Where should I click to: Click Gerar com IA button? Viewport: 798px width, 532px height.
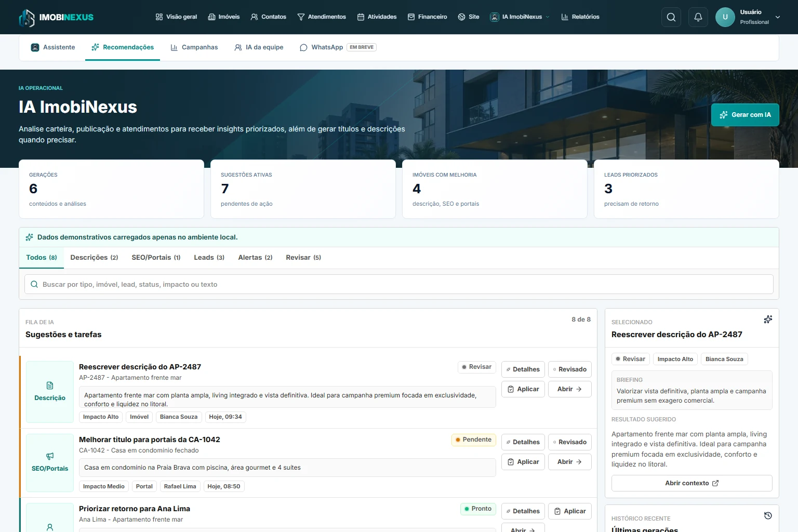tap(745, 115)
